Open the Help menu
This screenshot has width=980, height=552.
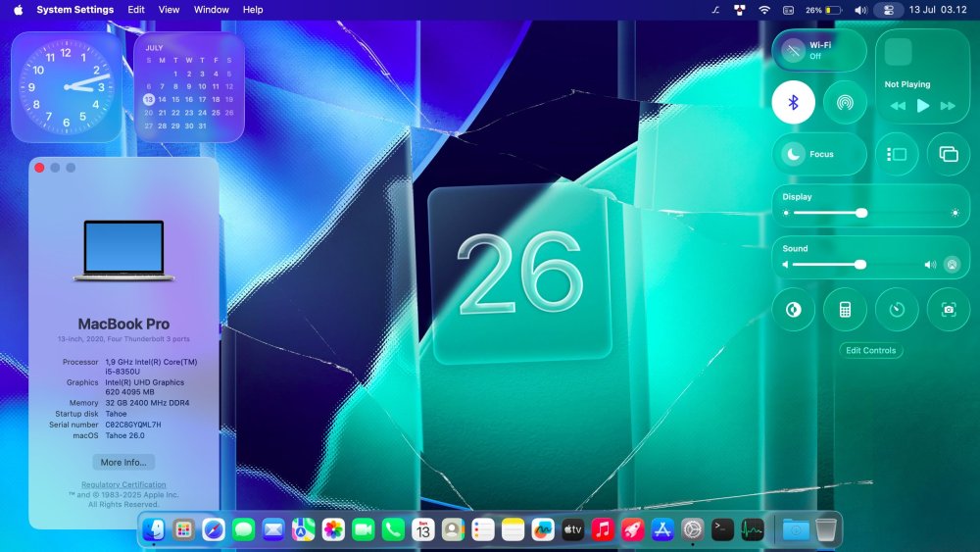(x=253, y=10)
